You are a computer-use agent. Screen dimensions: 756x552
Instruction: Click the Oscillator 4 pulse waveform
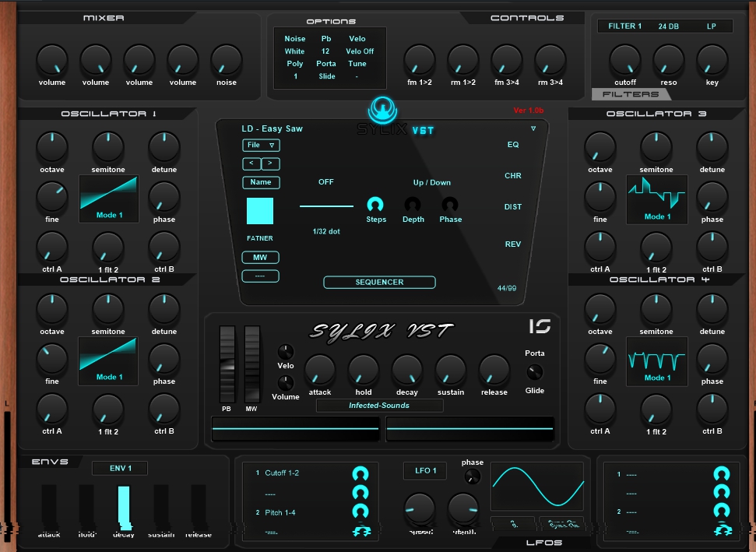656,361
